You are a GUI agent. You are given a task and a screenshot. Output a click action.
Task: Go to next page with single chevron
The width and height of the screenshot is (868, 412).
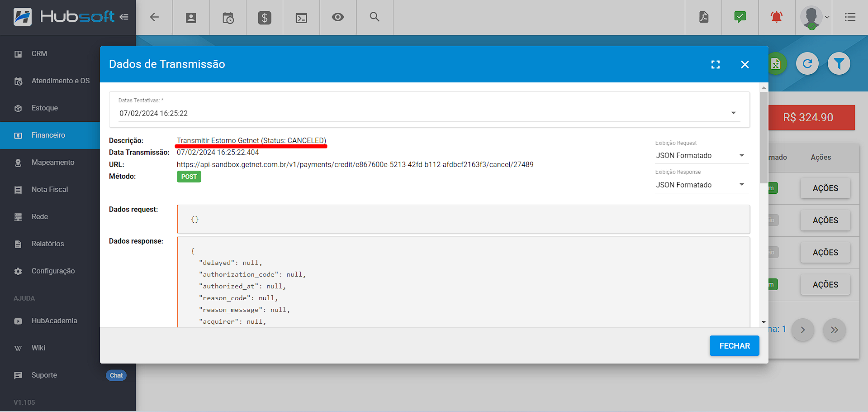pos(803,330)
